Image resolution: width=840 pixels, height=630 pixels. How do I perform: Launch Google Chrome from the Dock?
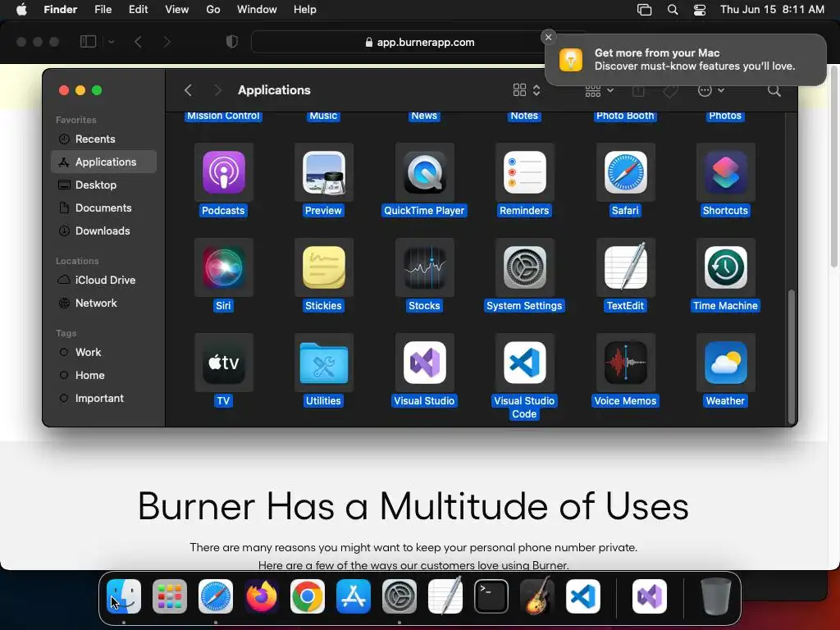click(x=308, y=596)
